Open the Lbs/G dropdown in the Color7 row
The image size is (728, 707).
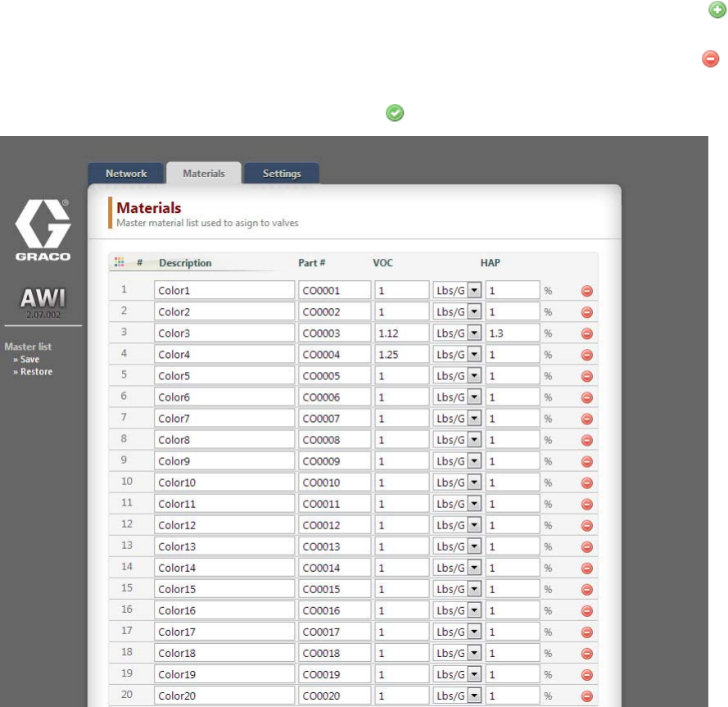tap(457, 419)
